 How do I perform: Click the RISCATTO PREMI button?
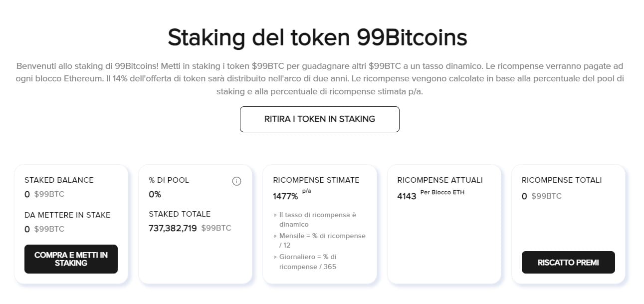(568, 263)
